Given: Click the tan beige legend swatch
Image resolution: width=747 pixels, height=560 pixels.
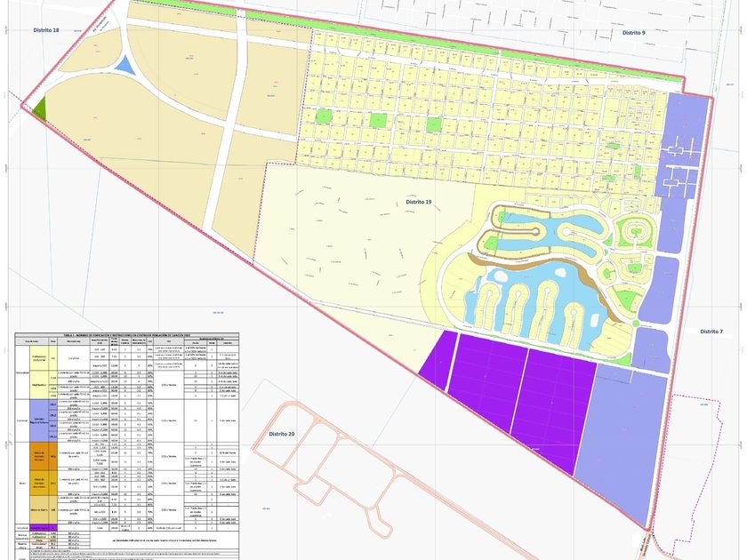Looking at the screenshot, I should pos(44,509).
